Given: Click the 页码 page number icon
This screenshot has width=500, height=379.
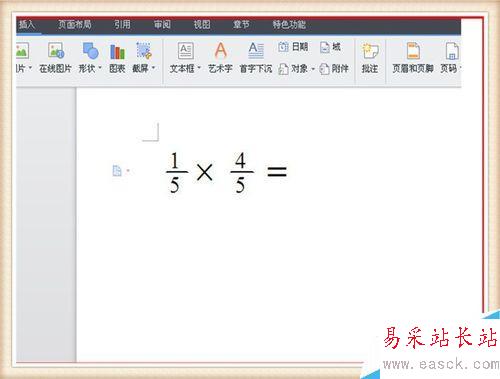Looking at the screenshot, I should (452, 51).
